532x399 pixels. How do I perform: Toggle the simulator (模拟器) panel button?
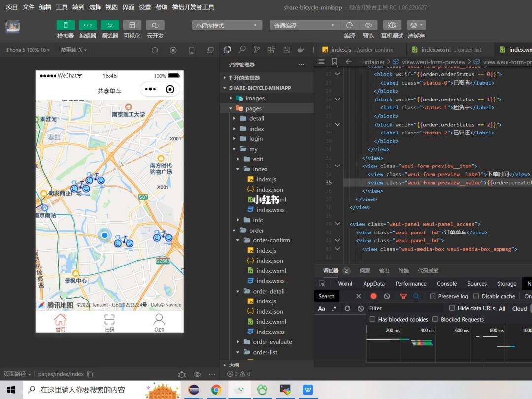click(66, 25)
